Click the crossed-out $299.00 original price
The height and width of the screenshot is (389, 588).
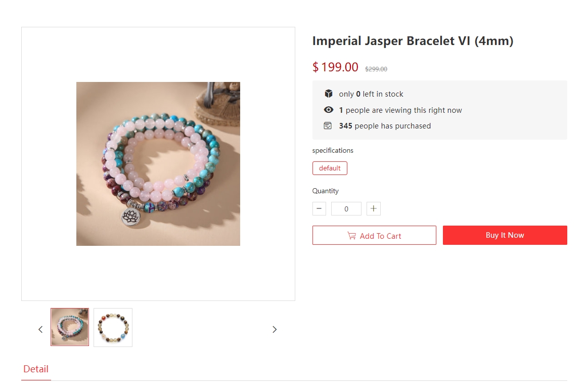376,69
